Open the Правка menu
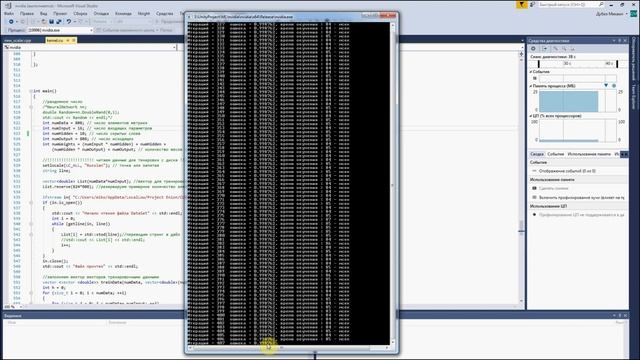Screen dimensions: 640x360 coord(27,13)
